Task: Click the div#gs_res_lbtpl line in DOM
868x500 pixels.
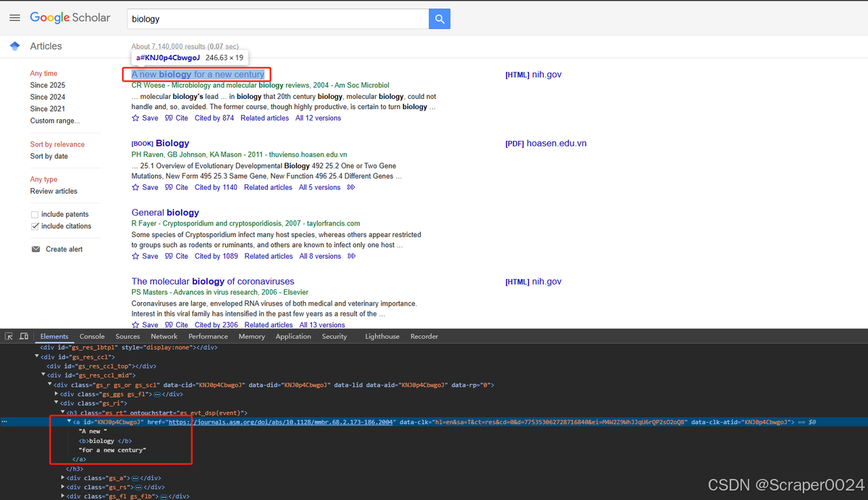Action: 129,347
